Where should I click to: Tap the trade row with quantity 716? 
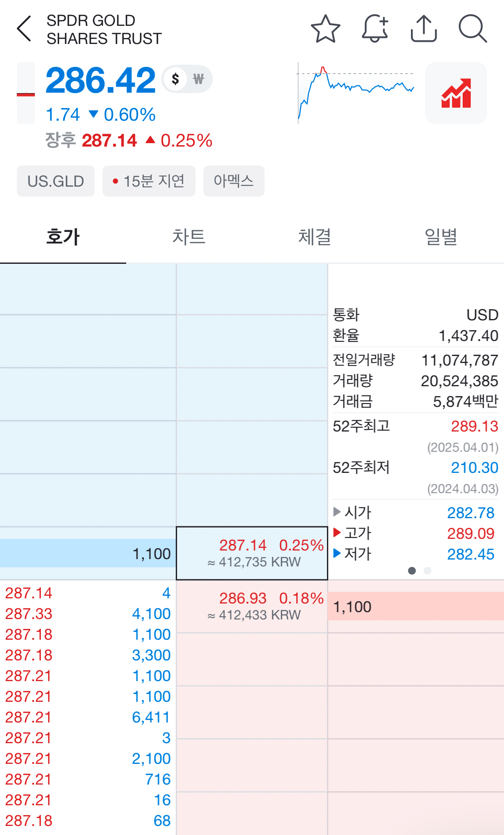pyautogui.click(x=88, y=779)
